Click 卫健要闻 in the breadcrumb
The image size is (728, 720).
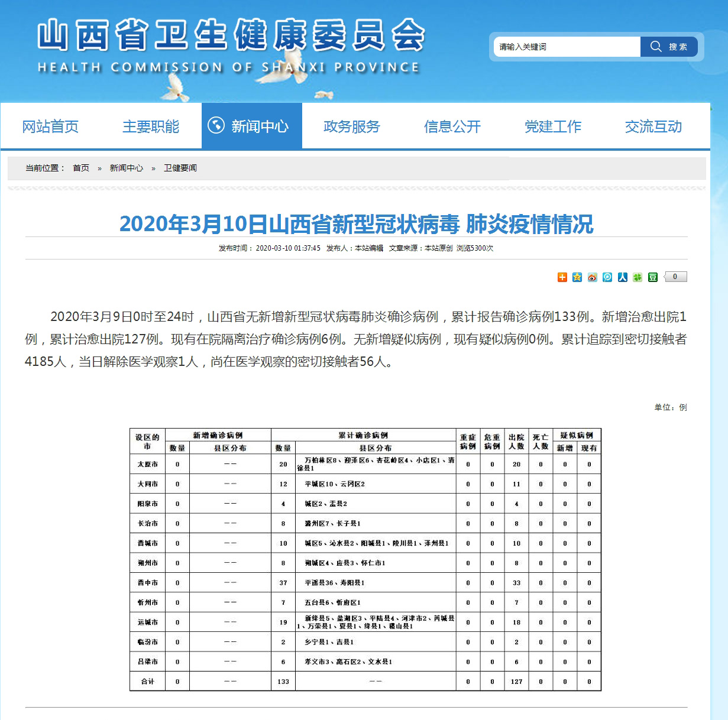(180, 168)
